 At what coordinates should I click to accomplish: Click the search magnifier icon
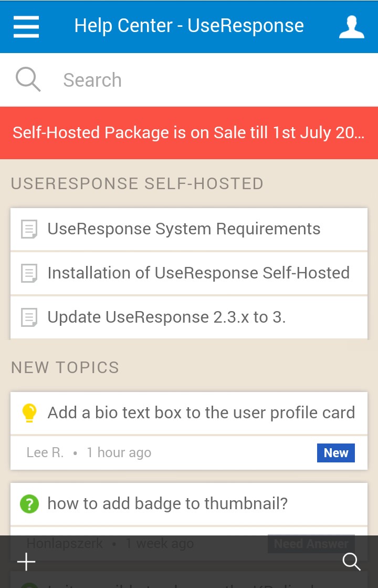[28, 79]
